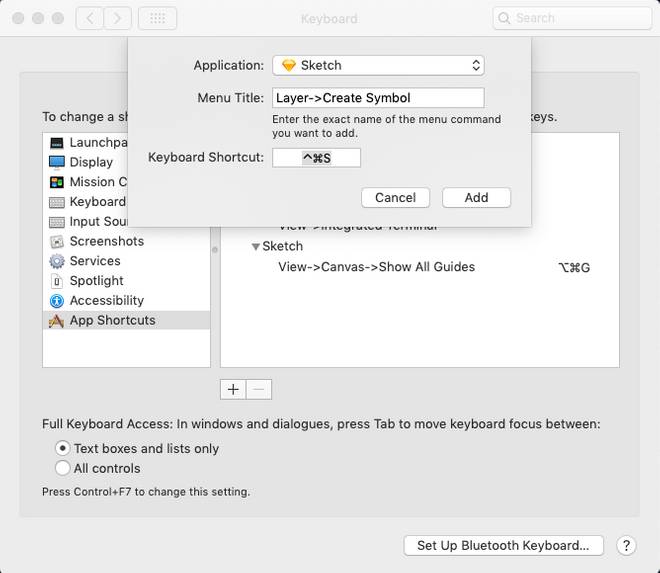The height and width of the screenshot is (573, 660).
Task: Select the App Shortcuts icon
Action: click(x=57, y=321)
